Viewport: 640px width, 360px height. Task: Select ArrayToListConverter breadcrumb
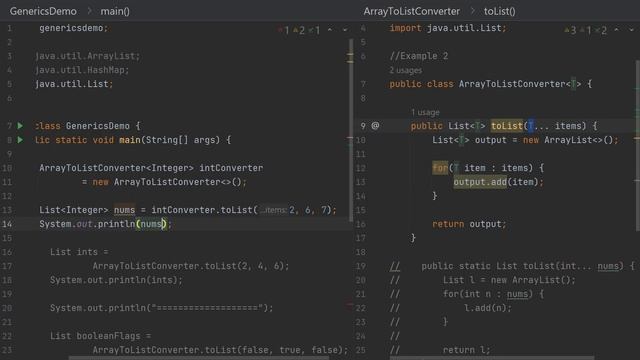411,11
